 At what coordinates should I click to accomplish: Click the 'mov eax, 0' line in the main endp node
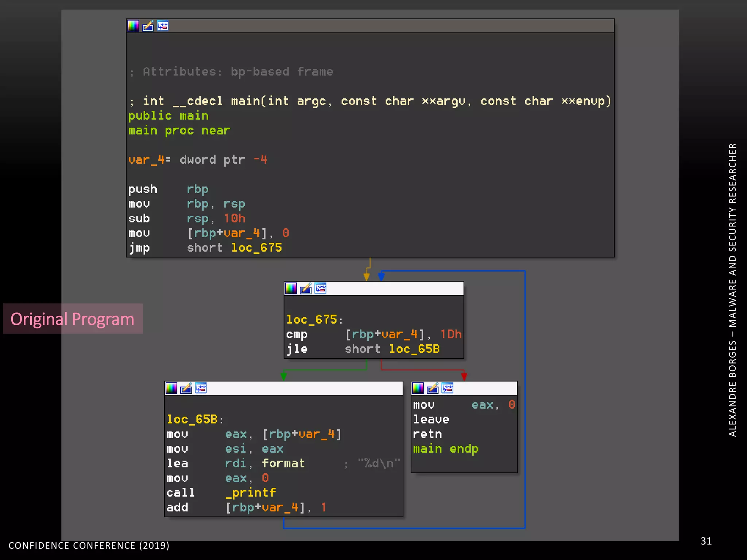[464, 405]
